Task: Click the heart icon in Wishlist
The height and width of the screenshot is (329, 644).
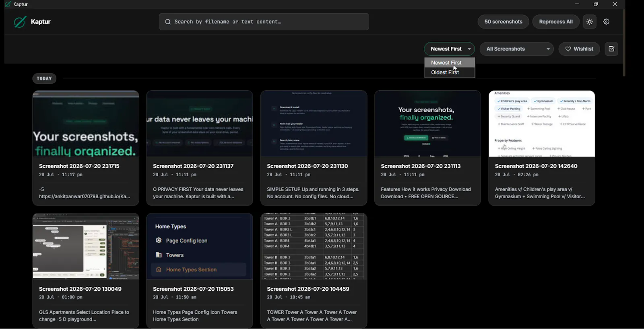Action: pos(568,49)
